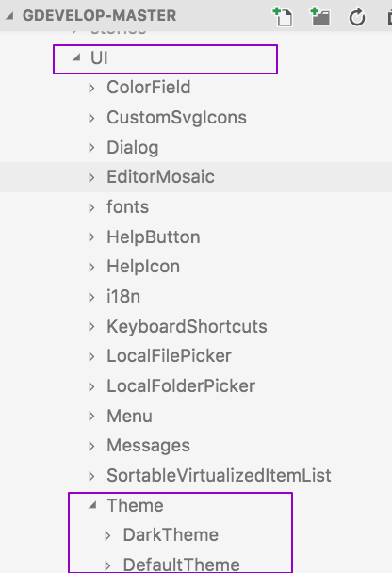Viewport: 392px width, 573px height.
Task: Open the Dialog folder
Action: point(133,148)
